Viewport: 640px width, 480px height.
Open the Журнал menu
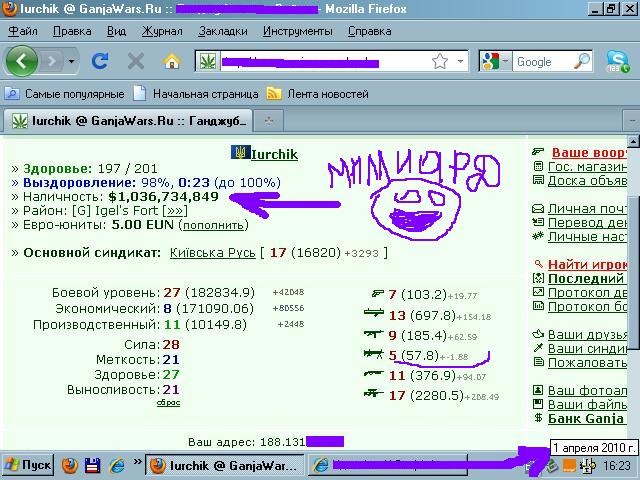click(162, 31)
